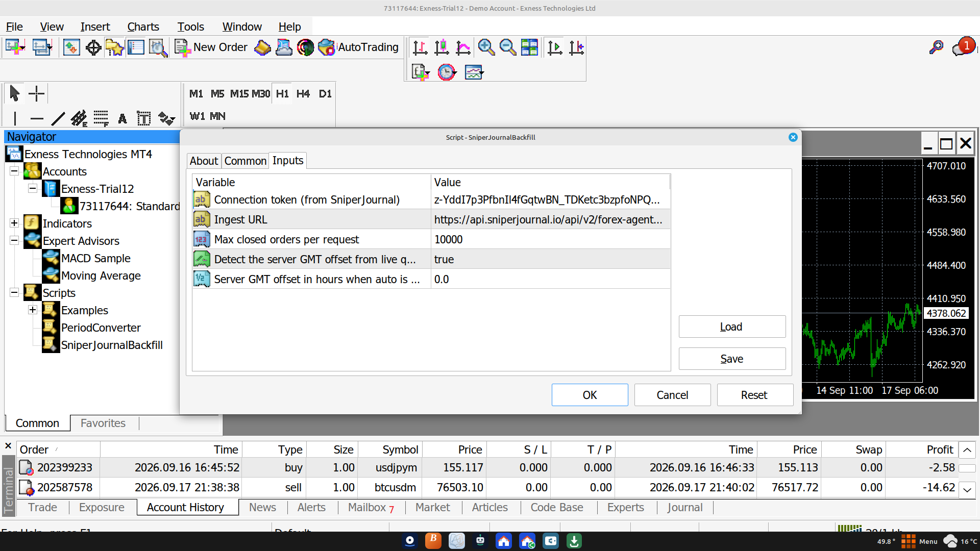Click the New Chart toolbar icon

(15, 47)
